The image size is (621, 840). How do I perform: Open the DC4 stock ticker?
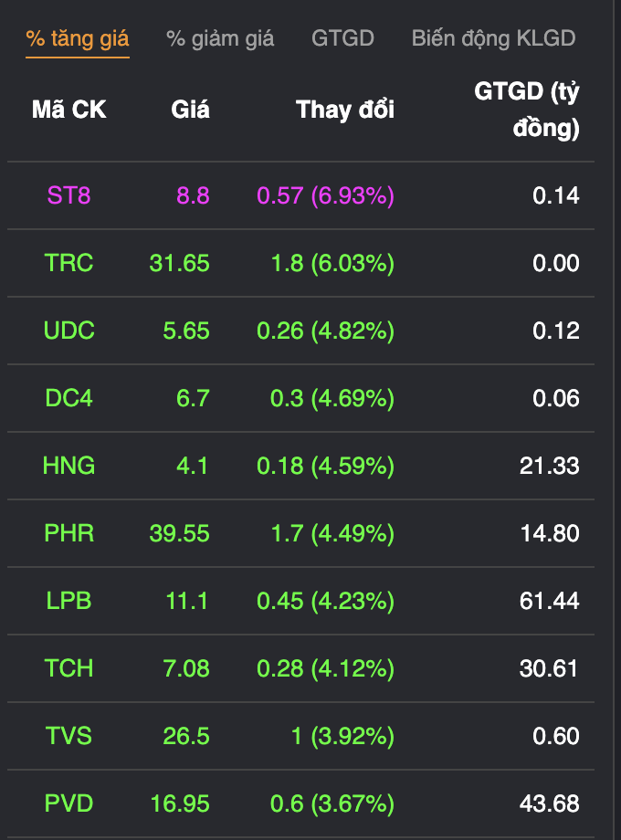point(69,398)
